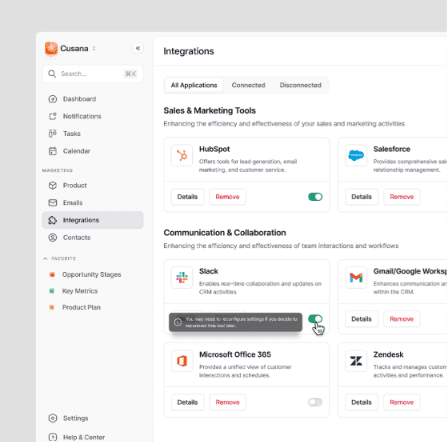Screen dimensions: 447x442
Task: Click the Dashboard gauge icon
Action: [x=53, y=99]
